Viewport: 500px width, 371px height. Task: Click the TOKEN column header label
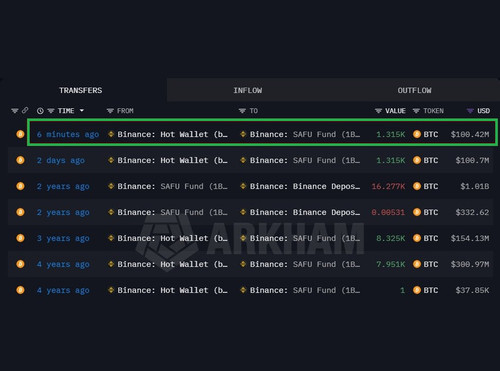tap(433, 111)
